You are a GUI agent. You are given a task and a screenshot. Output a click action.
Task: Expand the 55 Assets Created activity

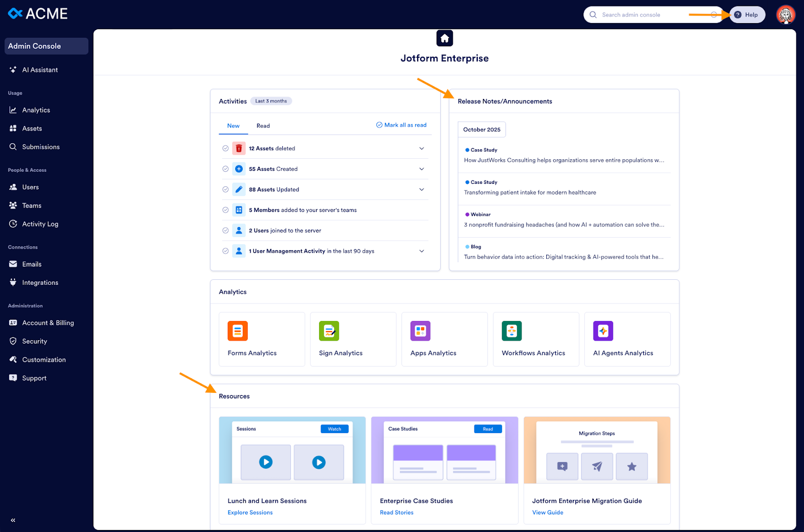(422, 169)
